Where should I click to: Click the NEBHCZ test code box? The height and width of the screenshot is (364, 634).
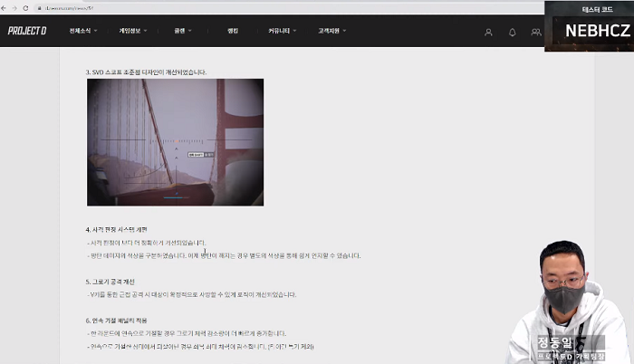[x=589, y=30]
